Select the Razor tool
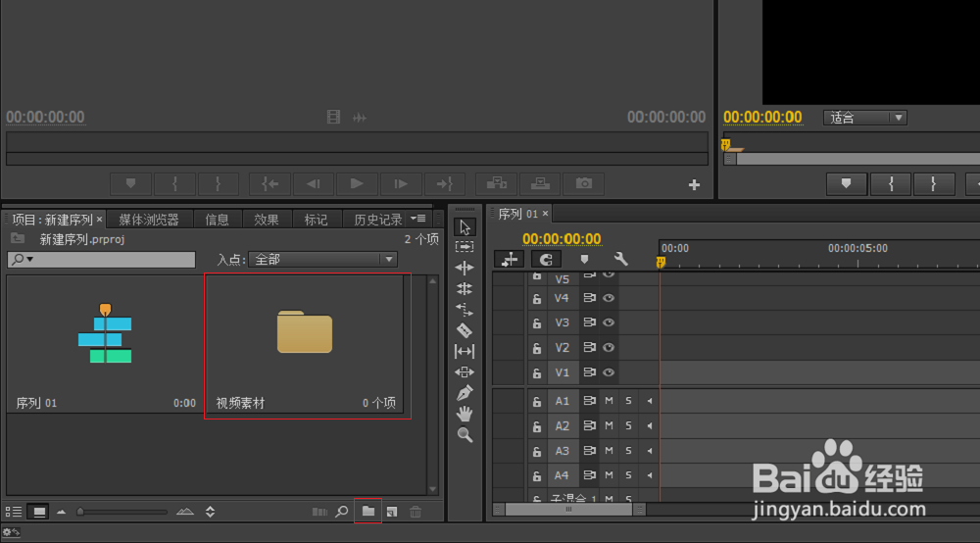980x543 pixels. (x=465, y=330)
